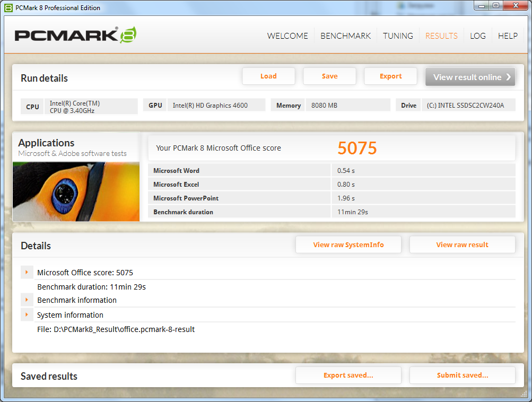Screen dimensions: 532x402
Task: Click the Drive label in Run details
Action: point(408,104)
